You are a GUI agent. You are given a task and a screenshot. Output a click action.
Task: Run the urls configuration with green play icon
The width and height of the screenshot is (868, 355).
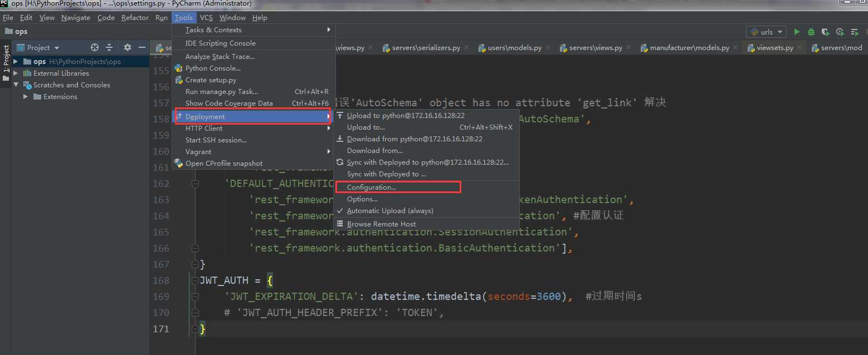pyautogui.click(x=797, y=32)
